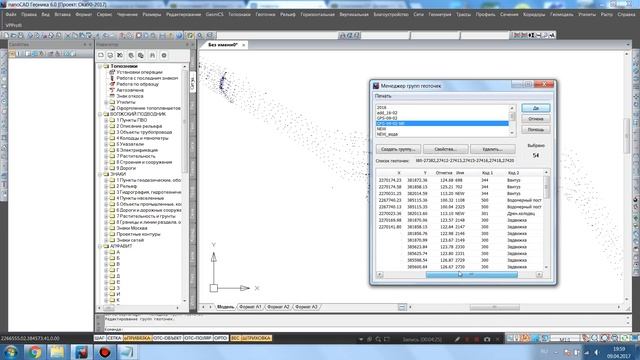Click Помощь button in group manager dialog
640x360 pixels.
(x=536, y=129)
